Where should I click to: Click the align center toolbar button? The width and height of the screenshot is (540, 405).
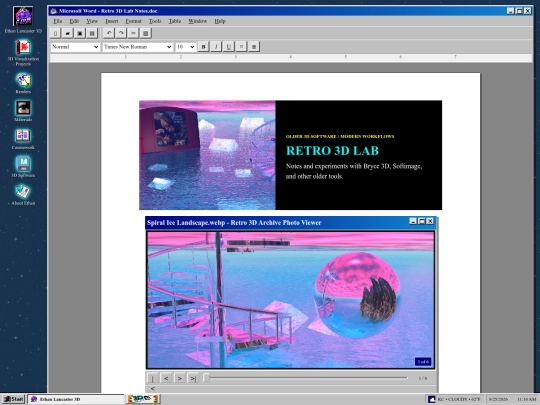254,46
